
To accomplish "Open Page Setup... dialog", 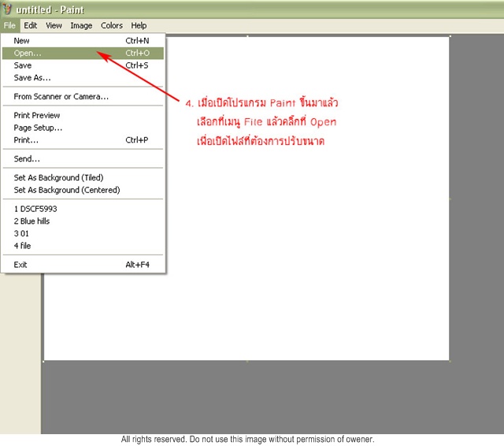I will click(83, 128).
